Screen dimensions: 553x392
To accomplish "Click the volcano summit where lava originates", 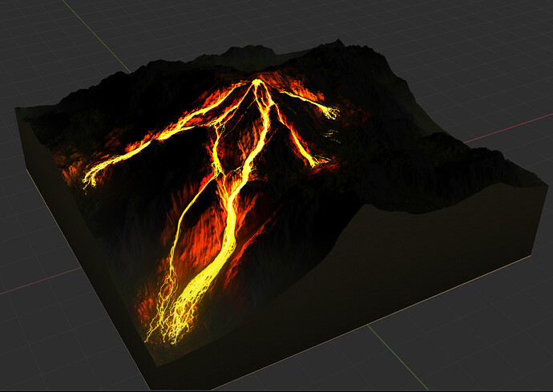I will pyautogui.click(x=256, y=83).
